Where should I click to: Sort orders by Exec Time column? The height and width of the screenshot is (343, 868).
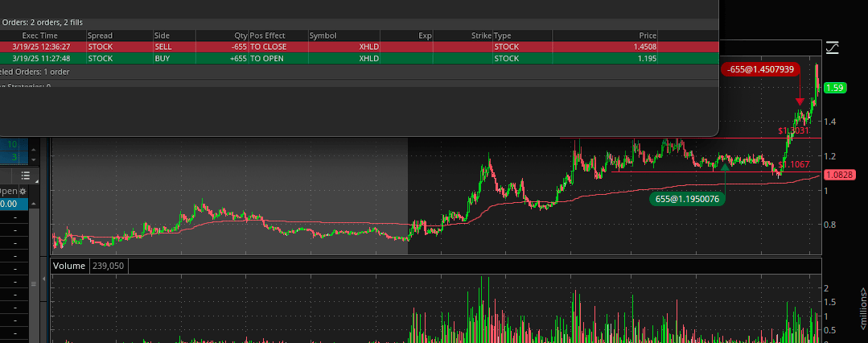[x=40, y=35]
